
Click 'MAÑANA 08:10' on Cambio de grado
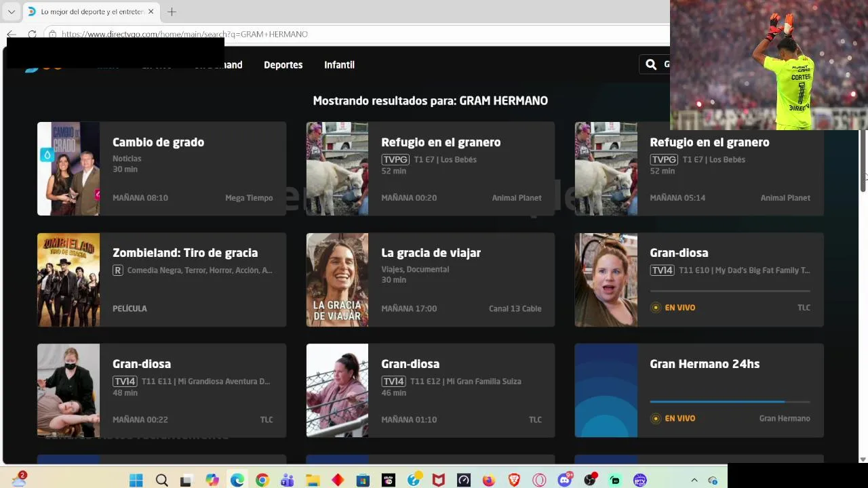coord(140,198)
